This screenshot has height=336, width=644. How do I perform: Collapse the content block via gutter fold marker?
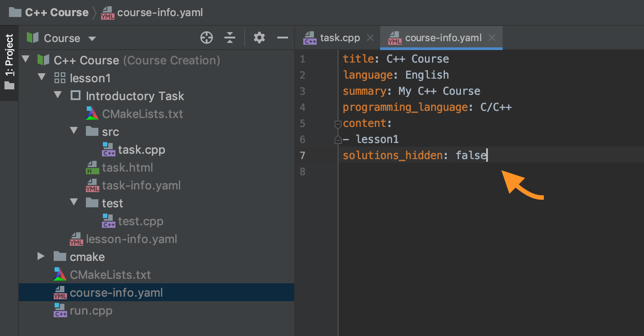point(338,123)
